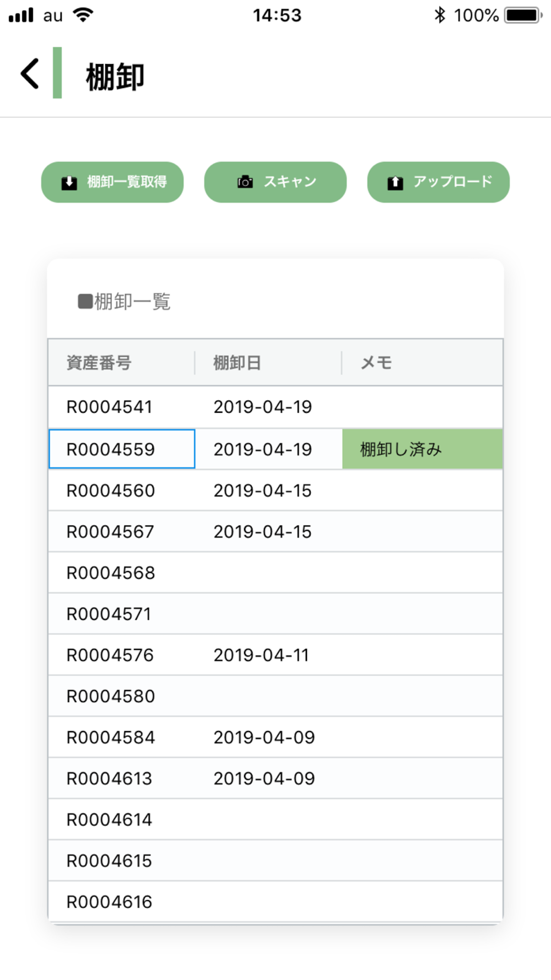Tap the cellular signal bars icon
This screenshot has height=980, width=551.
coord(21,15)
